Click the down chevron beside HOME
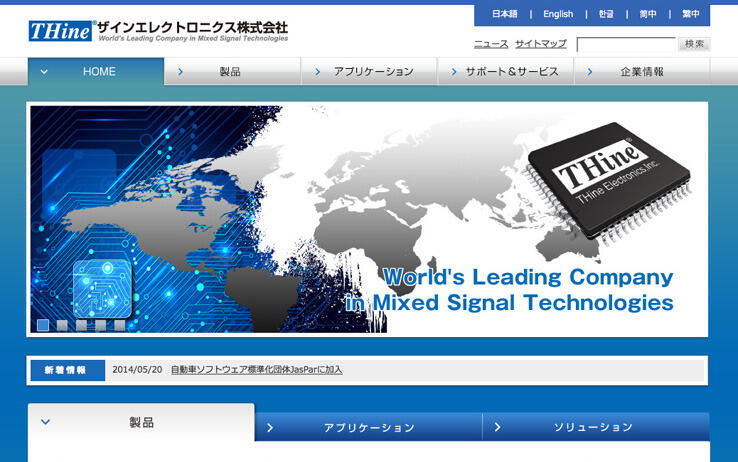Screen dimensions: 738x462 [x=44, y=72]
